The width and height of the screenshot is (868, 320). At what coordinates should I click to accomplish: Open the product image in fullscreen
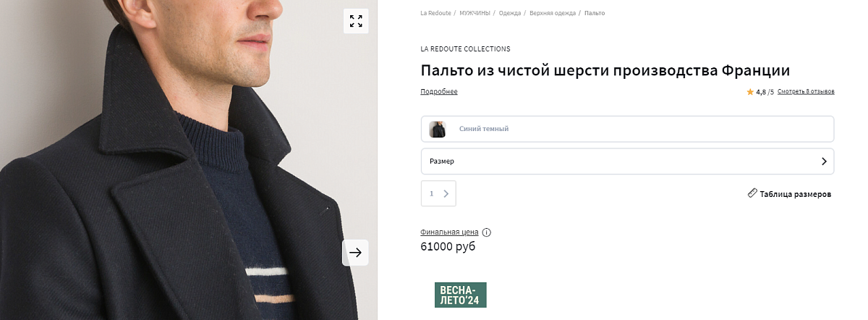pos(356,21)
